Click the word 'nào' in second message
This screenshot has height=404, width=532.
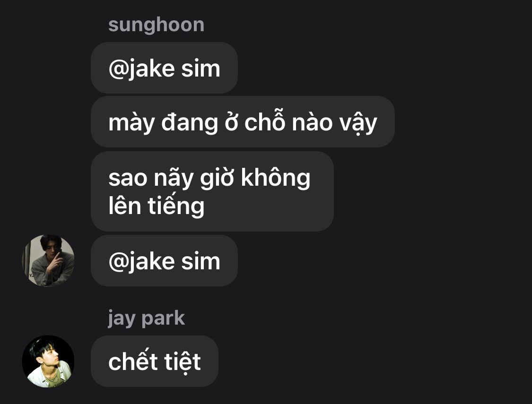click(312, 122)
